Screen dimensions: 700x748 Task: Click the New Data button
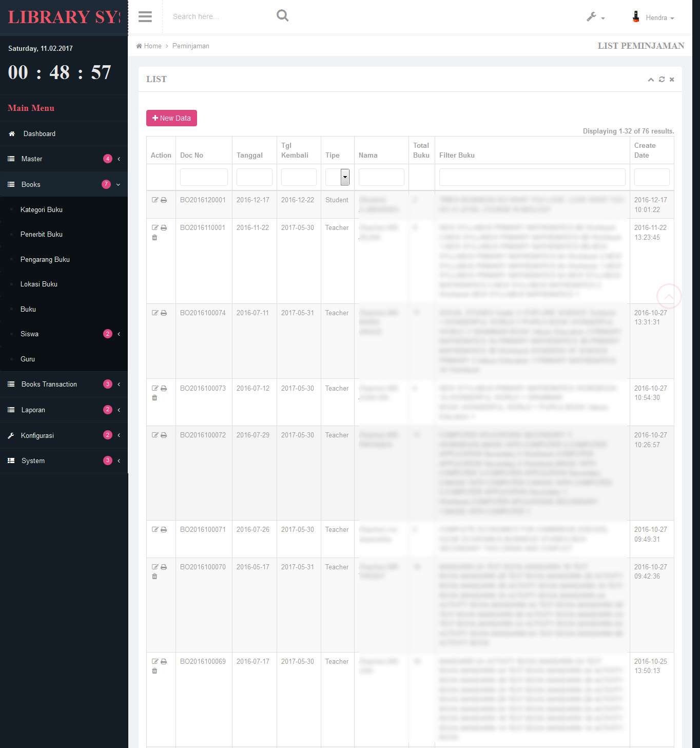(171, 118)
